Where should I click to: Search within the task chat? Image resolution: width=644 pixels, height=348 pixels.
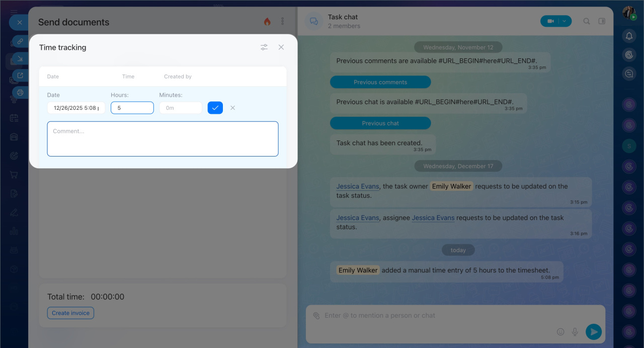click(x=587, y=21)
